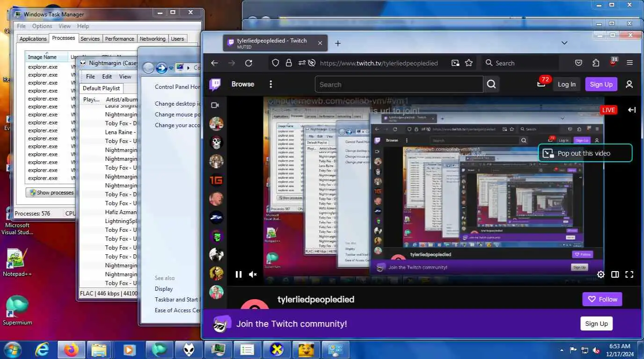Screen dimensions: 644x359
Task: Click the top bar Sign Up button
Action: [601, 84]
